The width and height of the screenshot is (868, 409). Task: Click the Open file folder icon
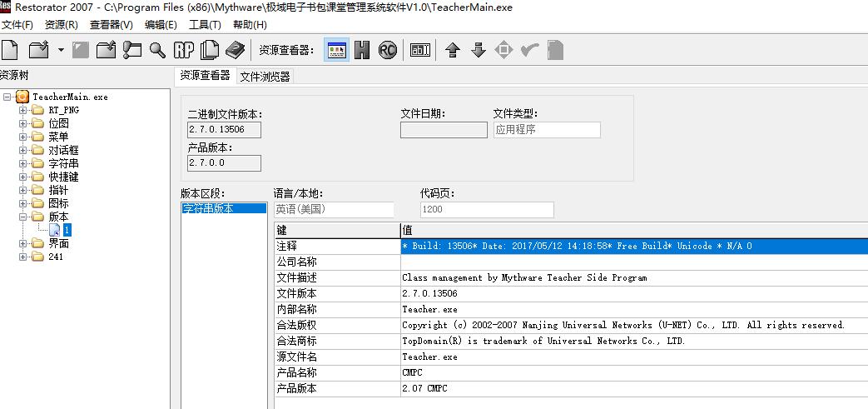pyautogui.click(x=38, y=50)
